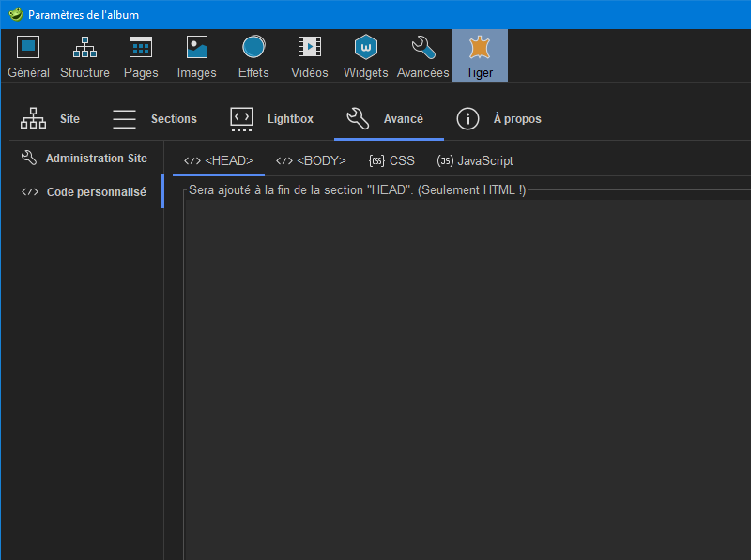Screen dimensions: 751x560
Task: Open the À propos tab
Action: pyautogui.click(x=498, y=119)
